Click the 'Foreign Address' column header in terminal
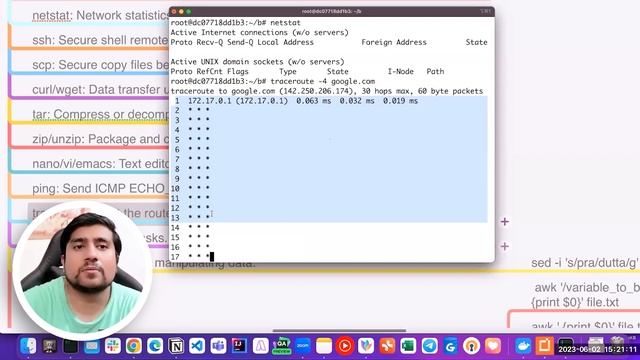 point(394,42)
